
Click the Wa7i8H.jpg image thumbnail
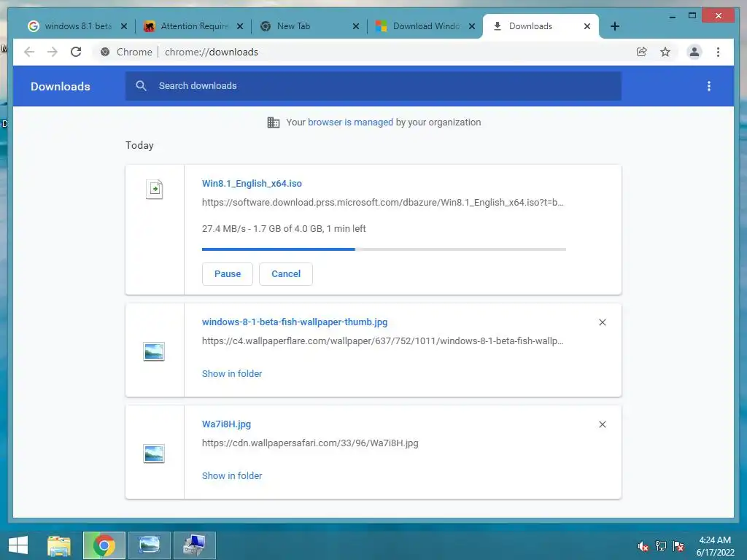(x=154, y=454)
